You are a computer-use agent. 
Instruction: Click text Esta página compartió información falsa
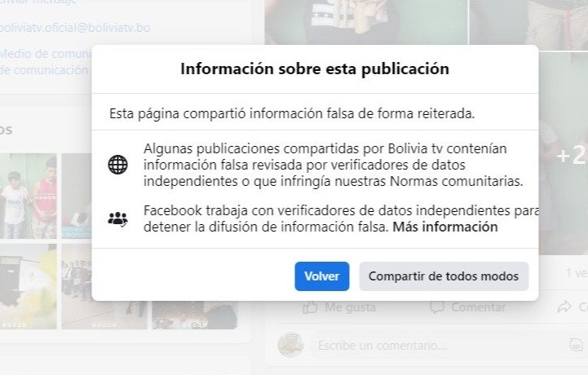(x=292, y=113)
